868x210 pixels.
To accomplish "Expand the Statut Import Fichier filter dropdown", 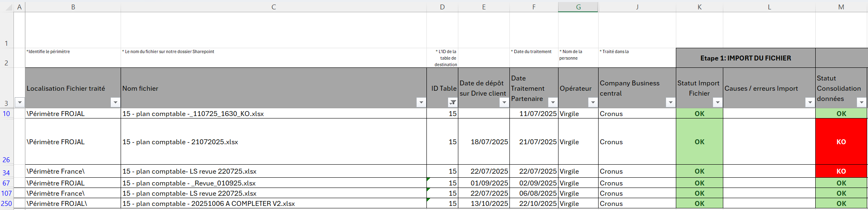I will pos(718,103).
